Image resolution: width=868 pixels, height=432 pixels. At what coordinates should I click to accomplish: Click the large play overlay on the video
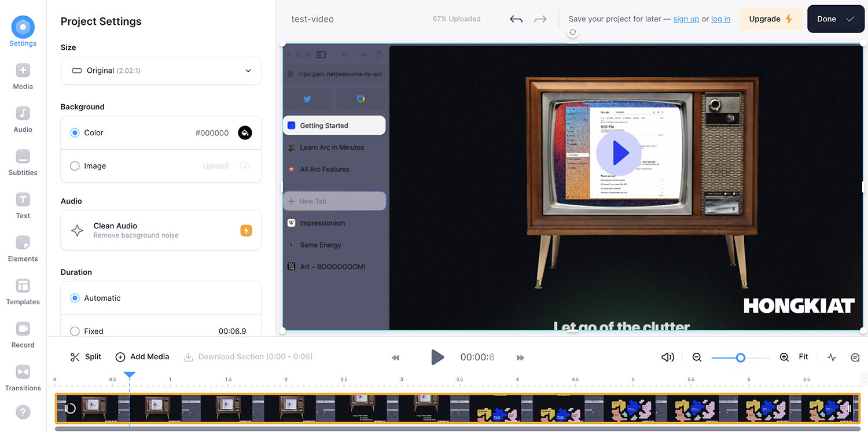619,153
